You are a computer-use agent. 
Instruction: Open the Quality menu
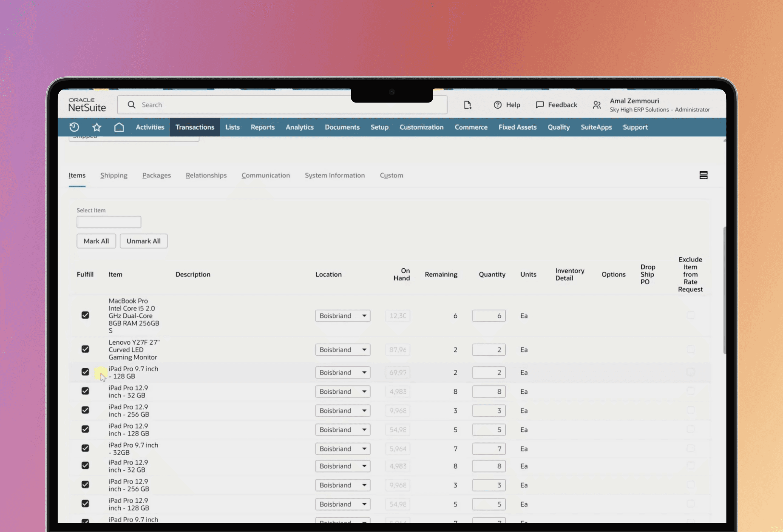(x=559, y=127)
